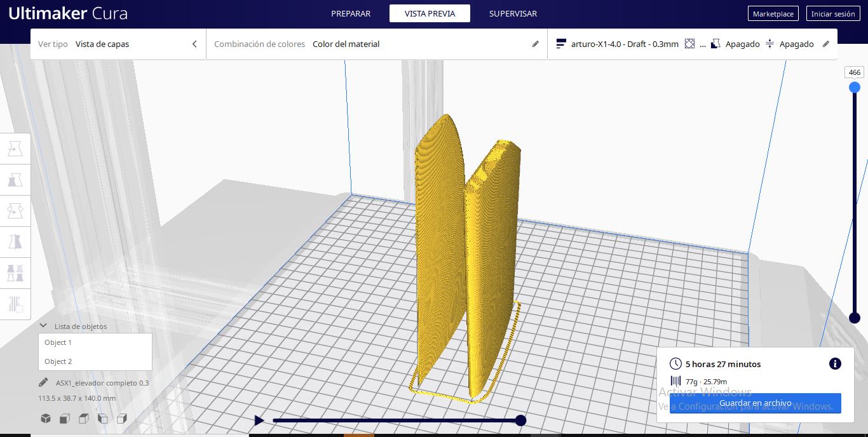Image resolution: width=868 pixels, height=437 pixels.
Task: Open Per Model Settings tool
Action: click(x=15, y=272)
